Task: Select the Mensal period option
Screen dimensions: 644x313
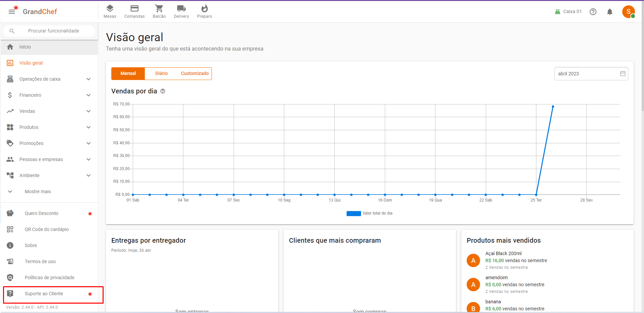Action: tap(128, 74)
